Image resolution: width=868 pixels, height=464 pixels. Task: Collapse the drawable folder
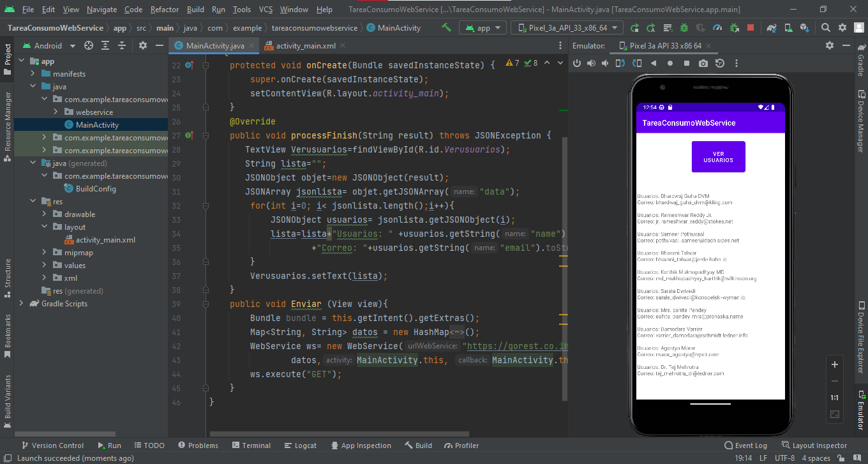coord(45,214)
